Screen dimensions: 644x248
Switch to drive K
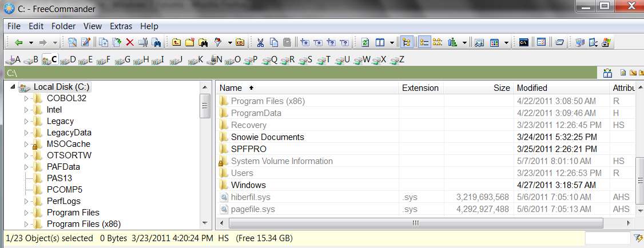196,60
